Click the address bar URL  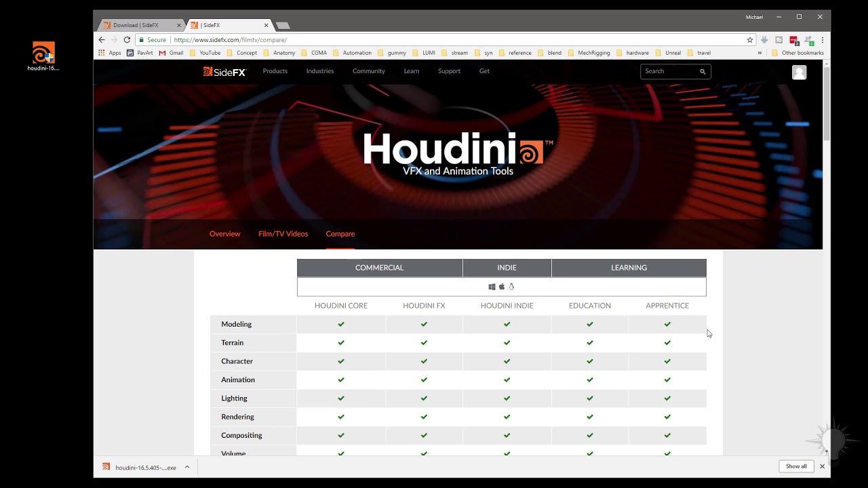coord(231,40)
